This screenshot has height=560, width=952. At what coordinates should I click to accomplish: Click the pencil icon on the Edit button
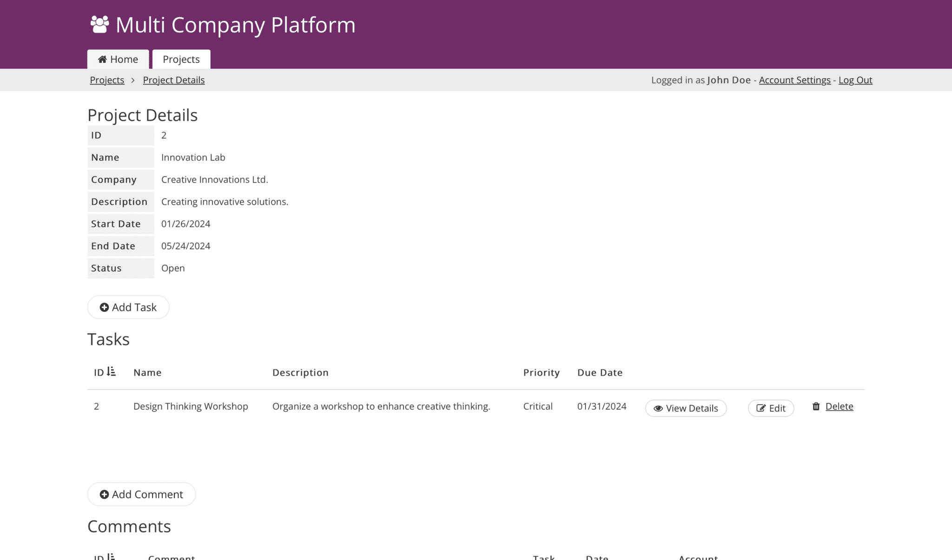click(761, 408)
